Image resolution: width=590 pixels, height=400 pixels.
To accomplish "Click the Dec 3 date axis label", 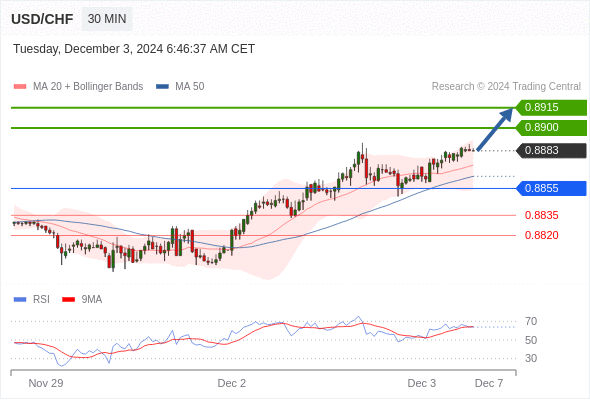I will tap(422, 383).
